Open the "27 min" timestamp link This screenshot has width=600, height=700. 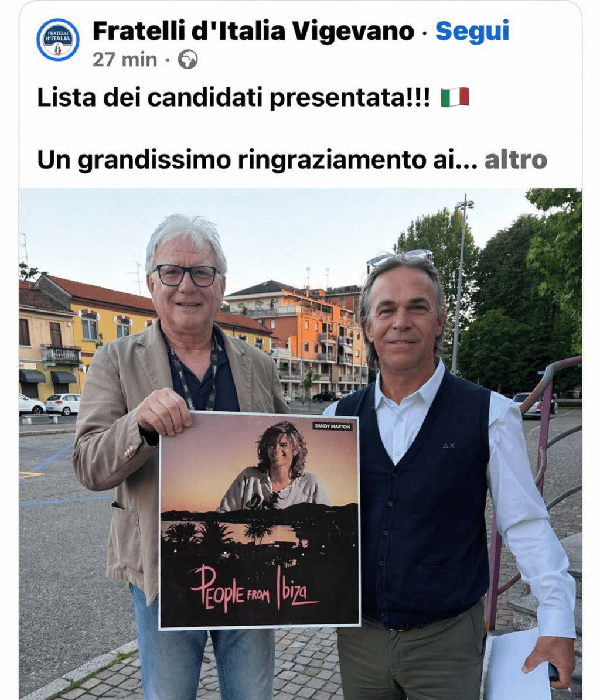[x=125, y=59]
